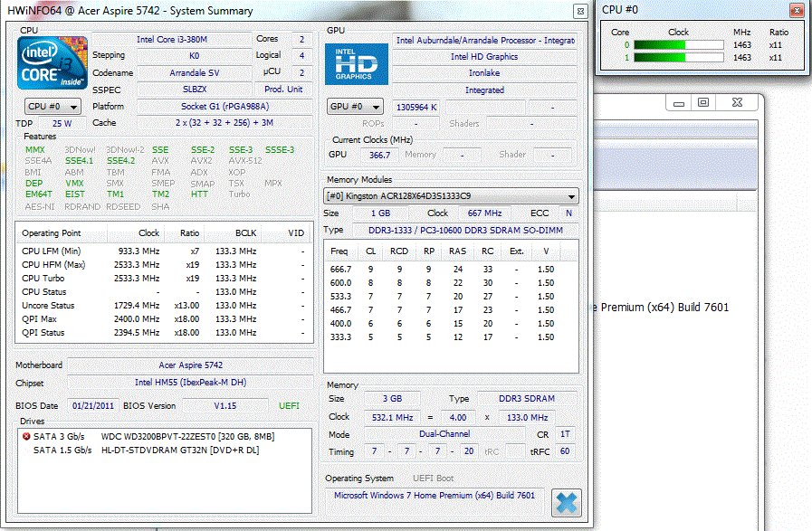
Task: Click the Operating Point column header
Action: click(62, 233)
